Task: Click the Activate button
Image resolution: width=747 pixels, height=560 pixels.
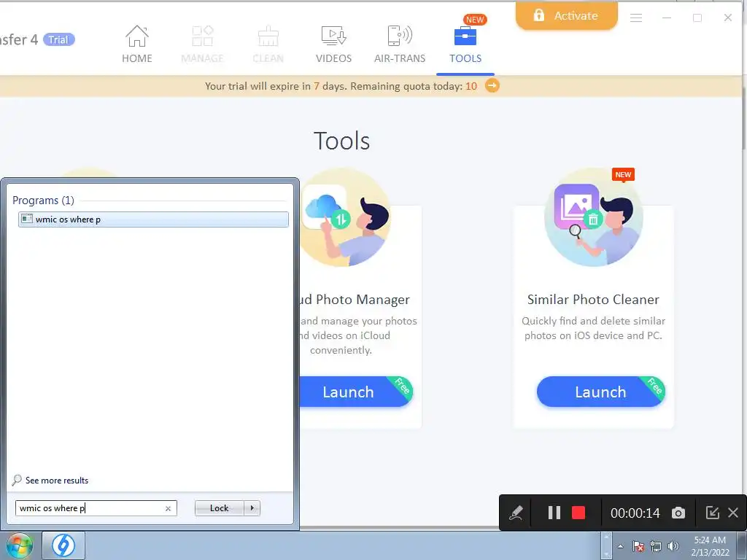Action: [566, 16]
